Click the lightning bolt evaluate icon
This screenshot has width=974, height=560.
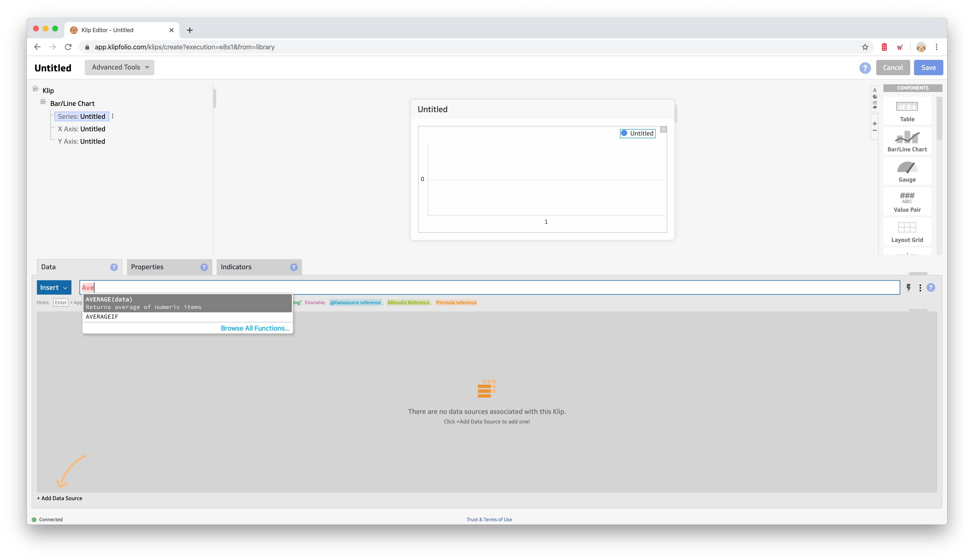(x=909, y=288)
